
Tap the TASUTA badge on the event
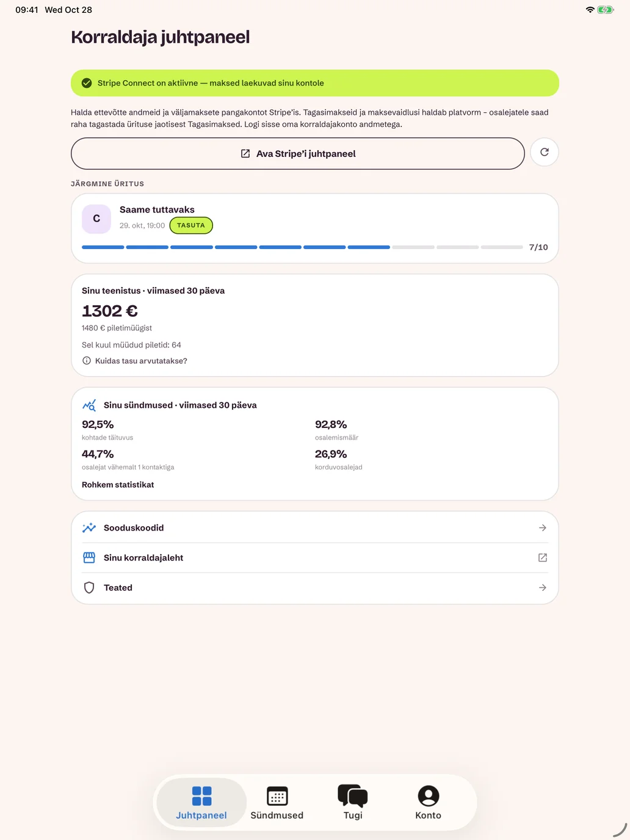tap(191, 225)
